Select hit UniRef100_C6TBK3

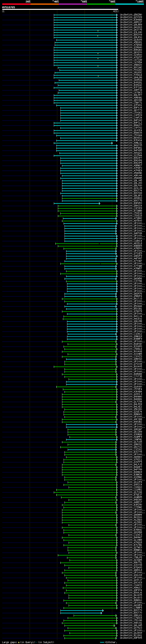(131, 93)
